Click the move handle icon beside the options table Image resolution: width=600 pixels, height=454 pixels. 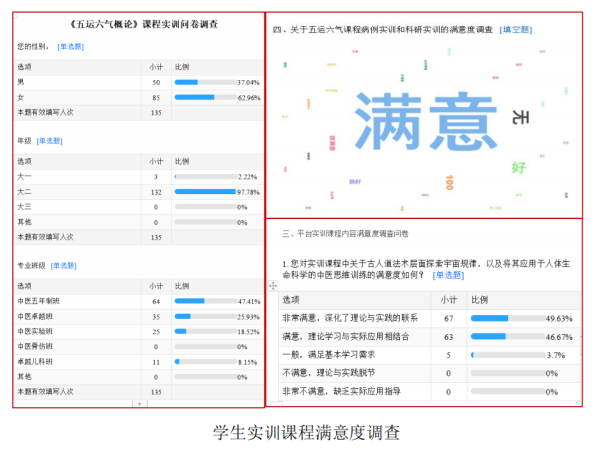273,285
